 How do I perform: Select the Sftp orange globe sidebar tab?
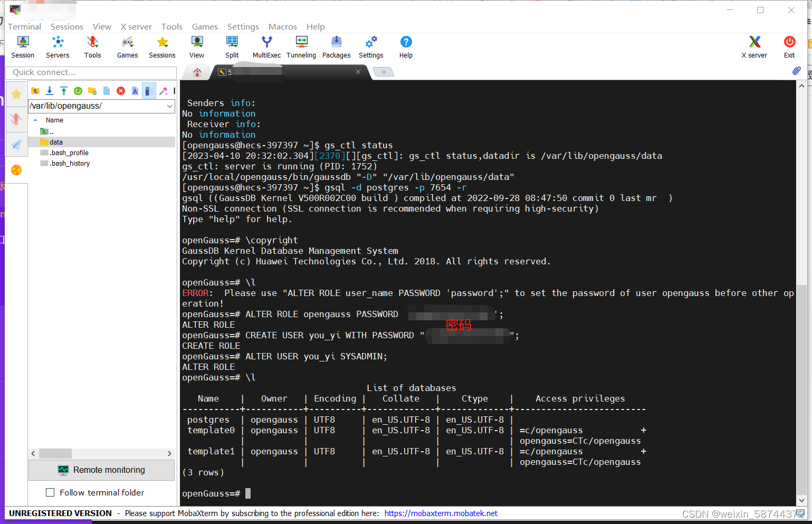(16, 169)
